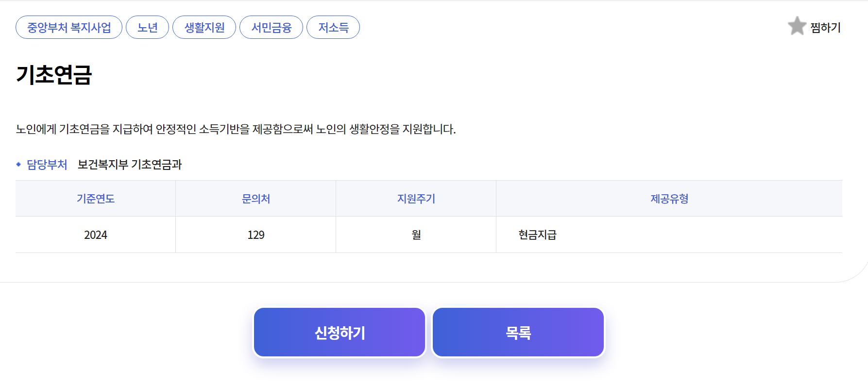Click the 신청하기 button to apply

pyautogui.click(x=339, y=332)
